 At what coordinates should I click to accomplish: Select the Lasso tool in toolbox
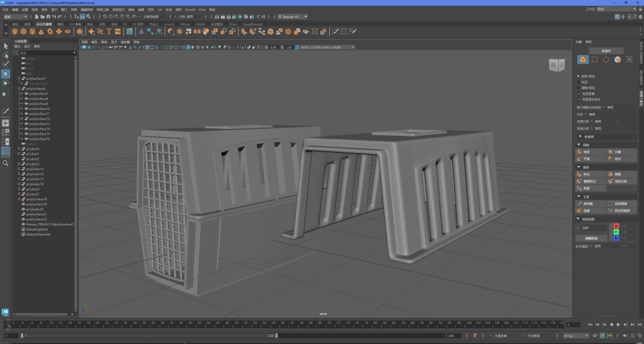[6, 55]
